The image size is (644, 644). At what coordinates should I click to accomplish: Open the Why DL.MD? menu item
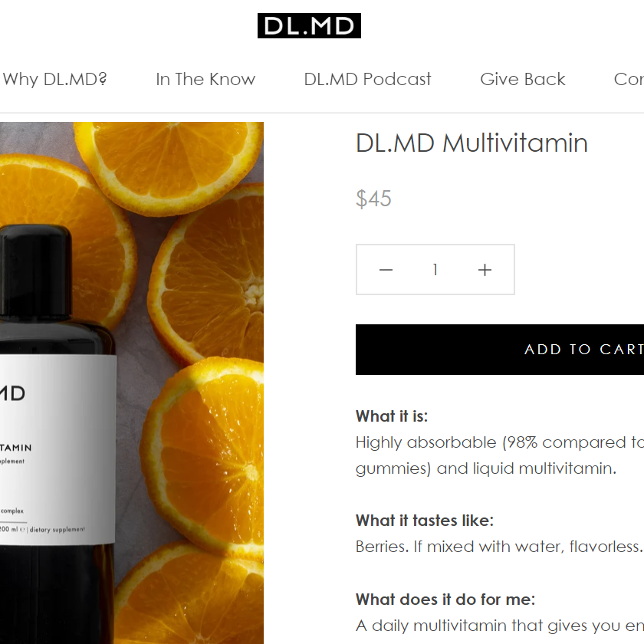(54, 79)
